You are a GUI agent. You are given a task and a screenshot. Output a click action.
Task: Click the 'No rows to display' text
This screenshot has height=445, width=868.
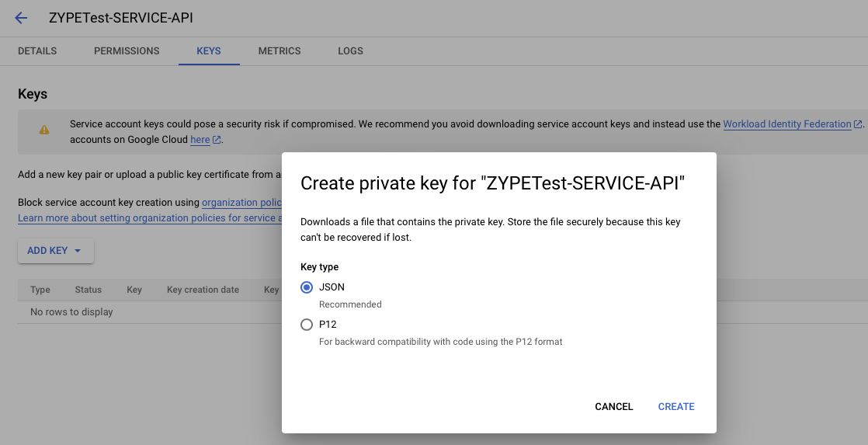tap(71, 312)
